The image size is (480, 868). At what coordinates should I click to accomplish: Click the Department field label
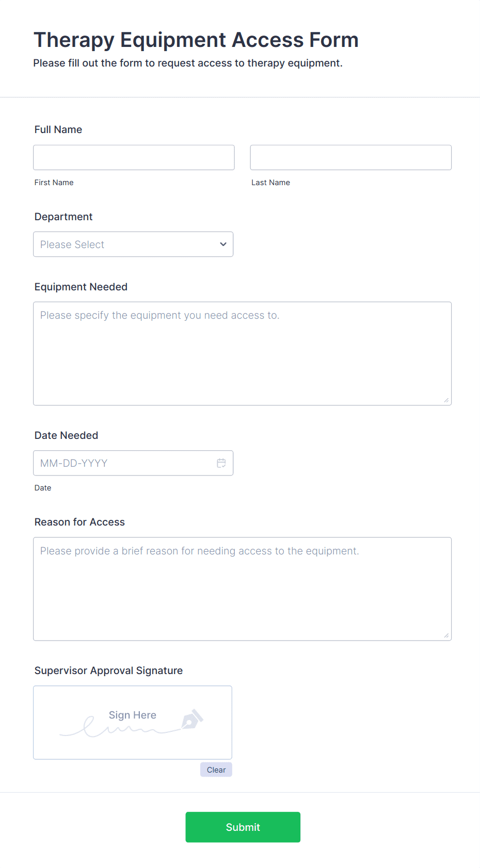(63, 217)
